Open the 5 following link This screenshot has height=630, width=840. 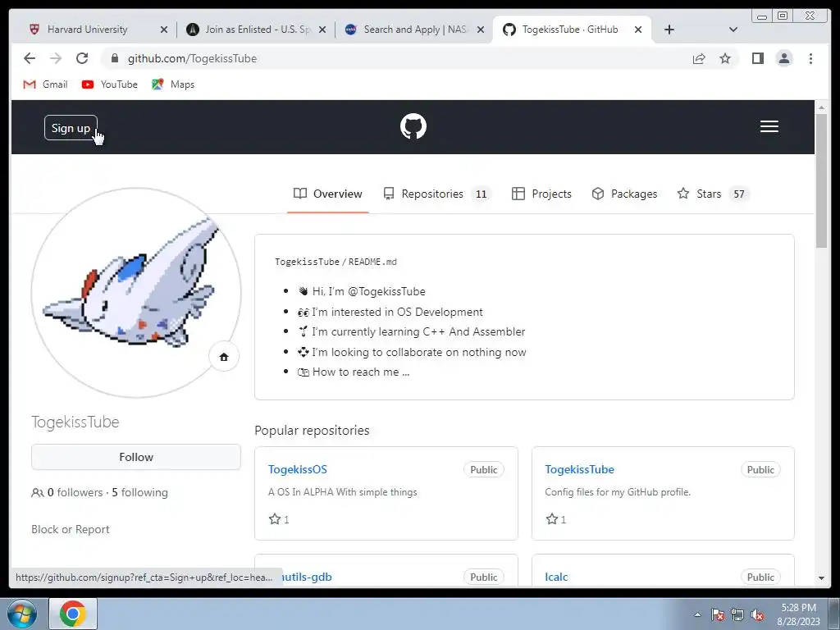point(139,492)
